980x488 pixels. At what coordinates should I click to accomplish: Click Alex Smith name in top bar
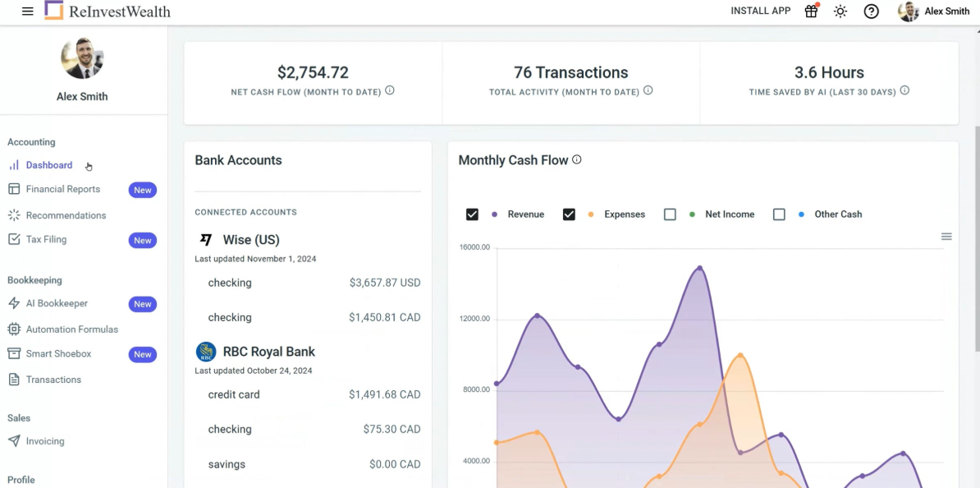947,12
